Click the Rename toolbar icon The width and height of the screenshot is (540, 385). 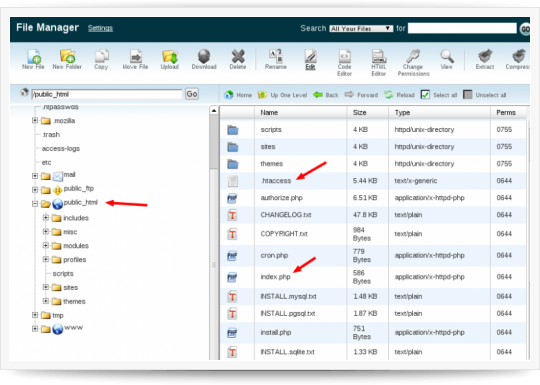click(276, 56)
